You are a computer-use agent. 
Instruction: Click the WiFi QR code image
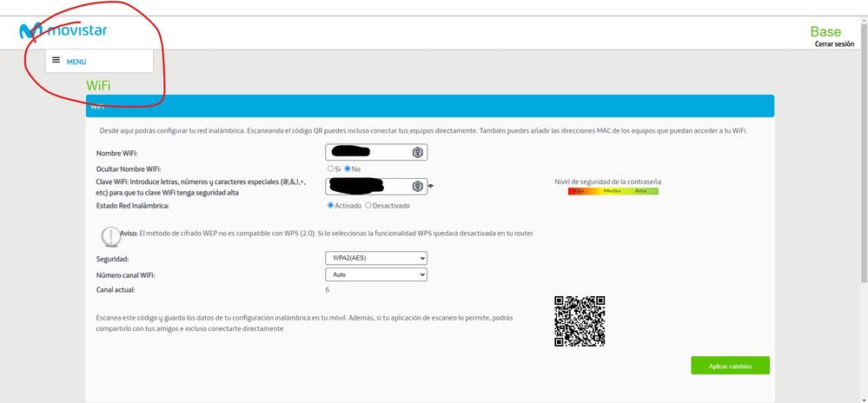[x=580, y=321]
